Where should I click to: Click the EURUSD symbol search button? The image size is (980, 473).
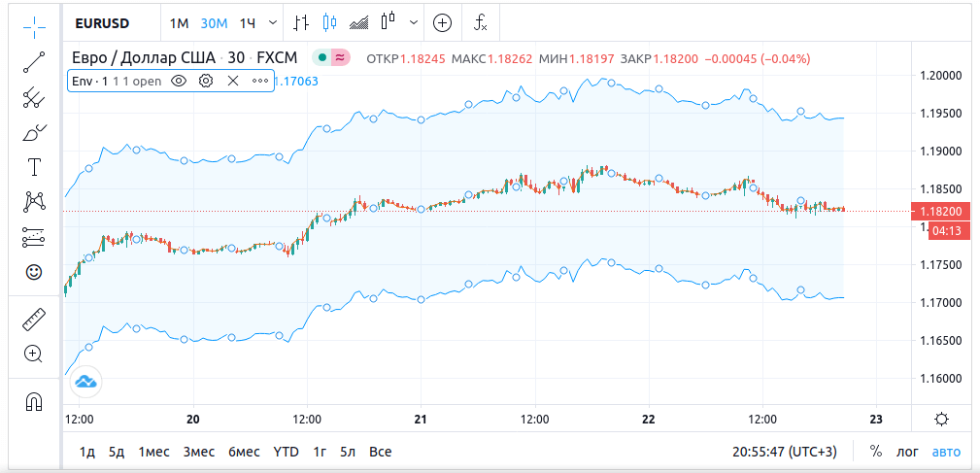click(106, 22)
